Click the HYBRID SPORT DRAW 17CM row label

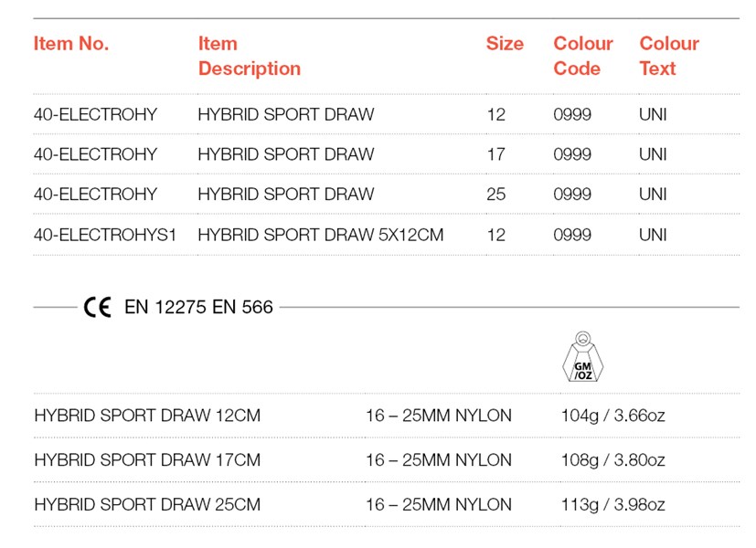point(147,460)
